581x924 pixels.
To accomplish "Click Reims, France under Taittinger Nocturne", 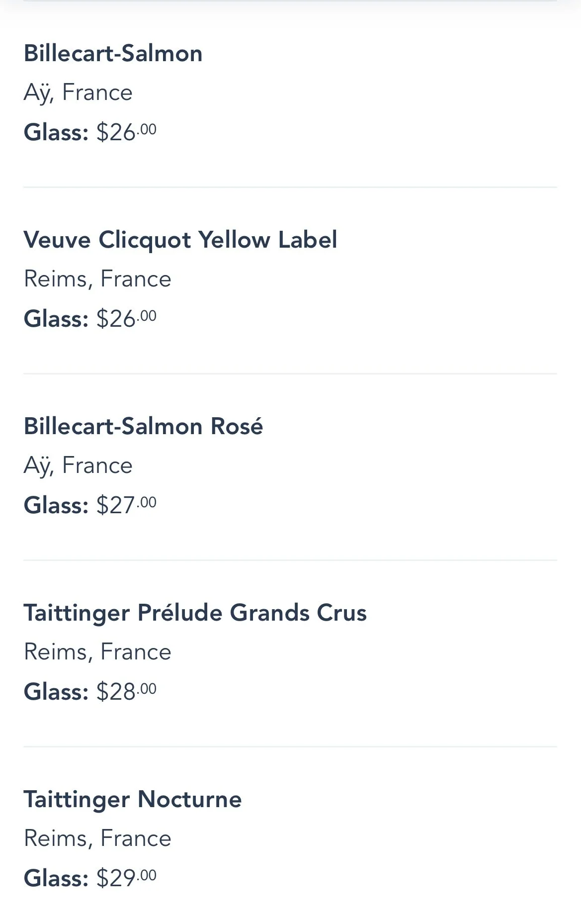I will pos(97,838).
